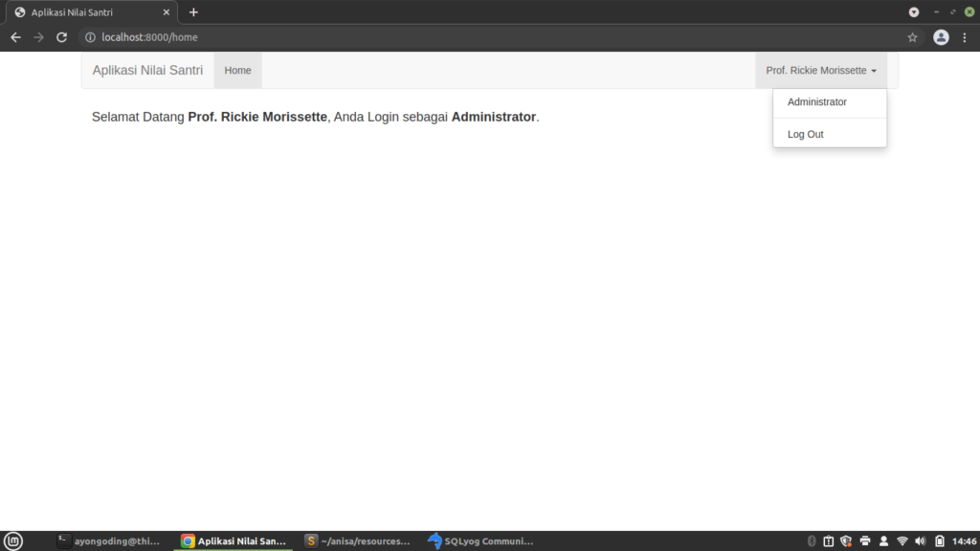Go back with the browser back arrow

[x=15, y=37]
